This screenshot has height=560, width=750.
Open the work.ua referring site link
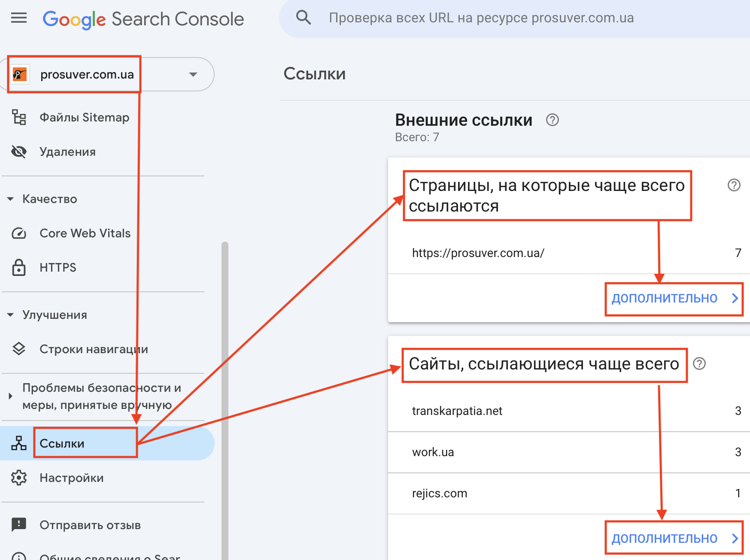pos(433,452)
